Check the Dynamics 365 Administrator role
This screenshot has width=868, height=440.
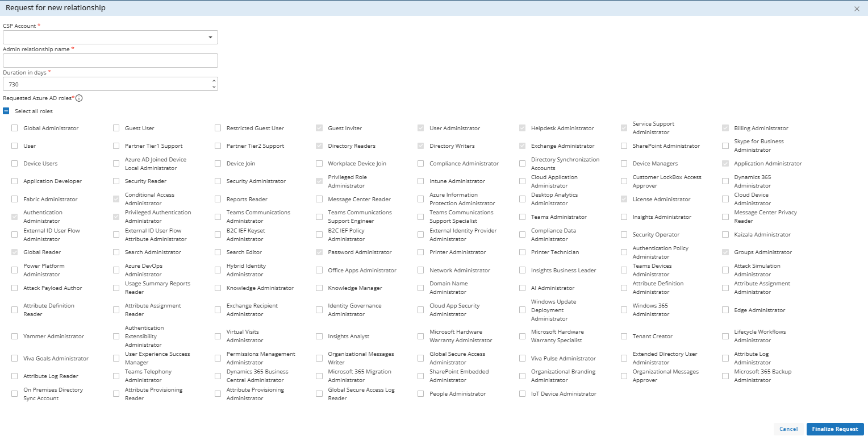tap(725, 181)
